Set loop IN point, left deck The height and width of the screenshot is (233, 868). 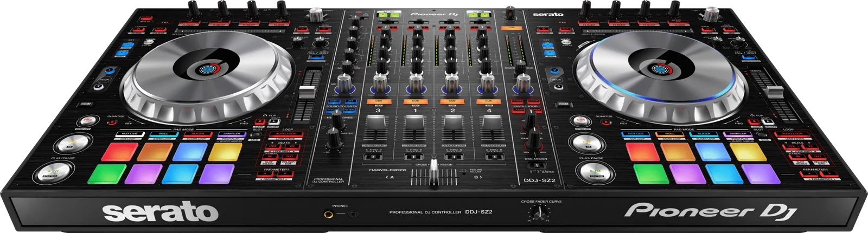pos(270,157)
